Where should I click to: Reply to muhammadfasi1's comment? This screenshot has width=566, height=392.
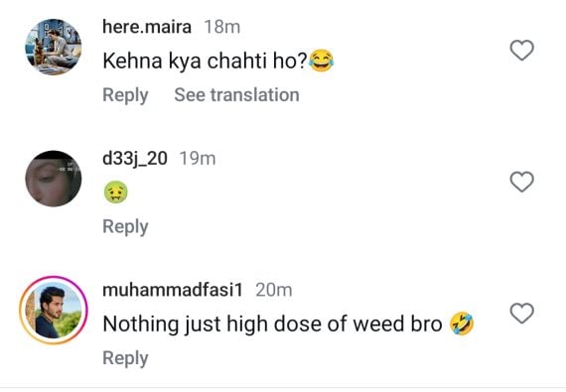[125, 358]
